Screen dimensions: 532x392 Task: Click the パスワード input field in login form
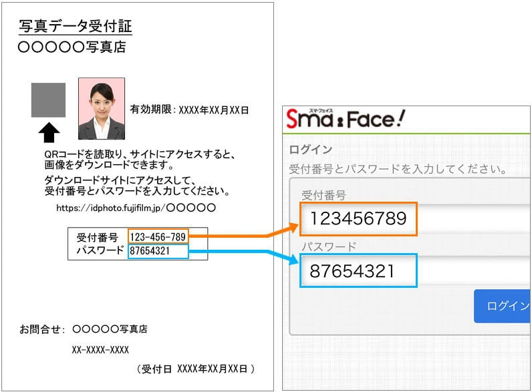coord(414,270)
